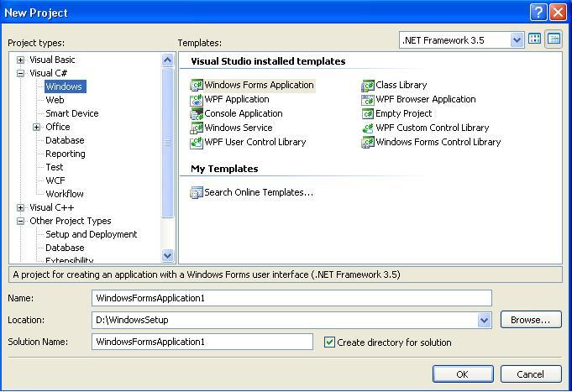Close the New Project dialog

tap(559, 13)
